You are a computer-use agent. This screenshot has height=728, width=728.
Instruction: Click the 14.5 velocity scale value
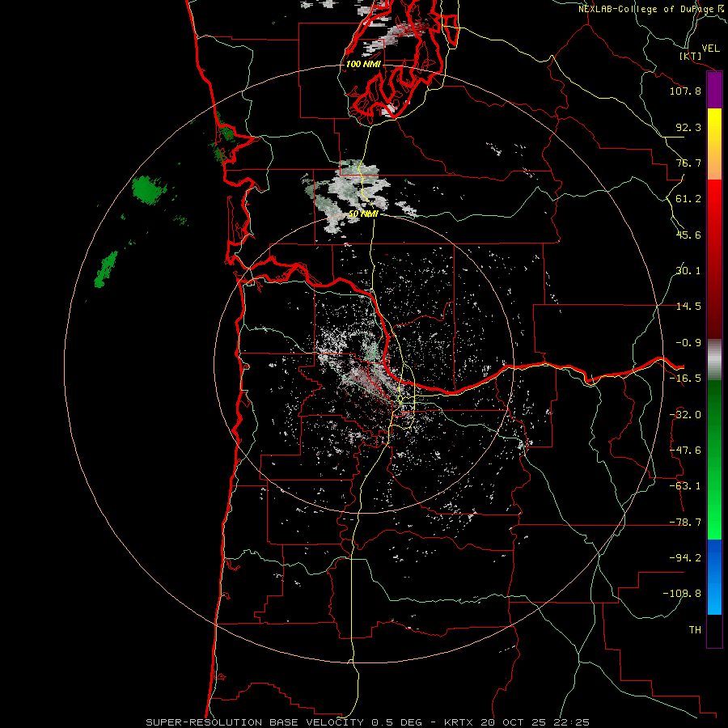688,307
